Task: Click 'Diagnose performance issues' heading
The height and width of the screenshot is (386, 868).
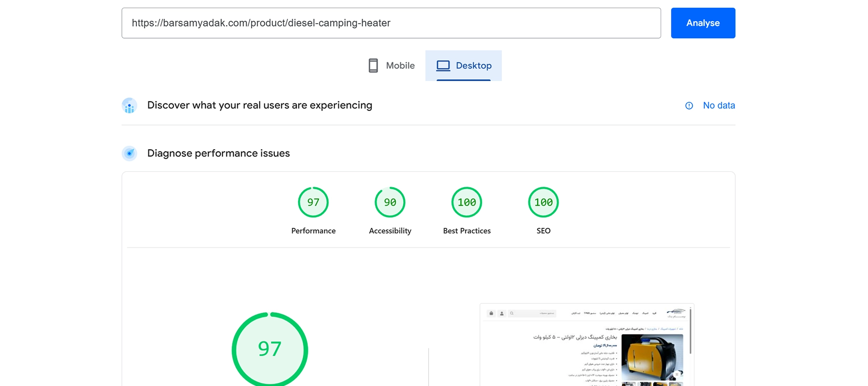Action: [218, 153]
